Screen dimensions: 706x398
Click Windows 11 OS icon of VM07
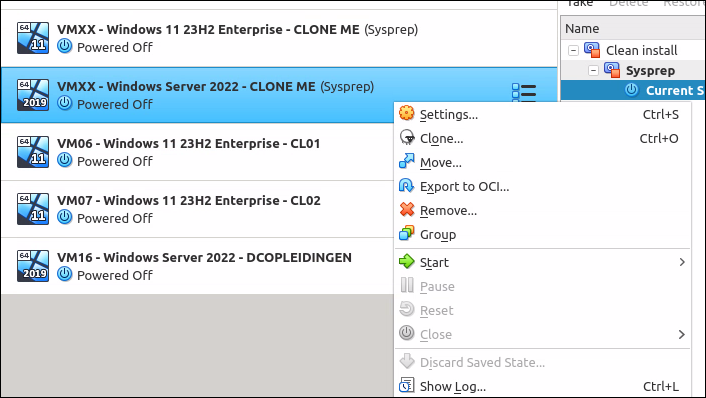(33, 209)
